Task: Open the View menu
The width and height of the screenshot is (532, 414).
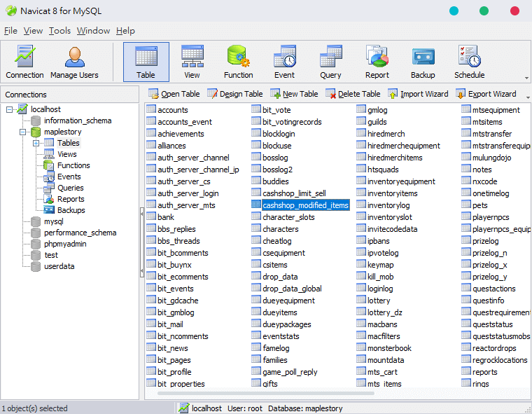Action: coord(33,31)
